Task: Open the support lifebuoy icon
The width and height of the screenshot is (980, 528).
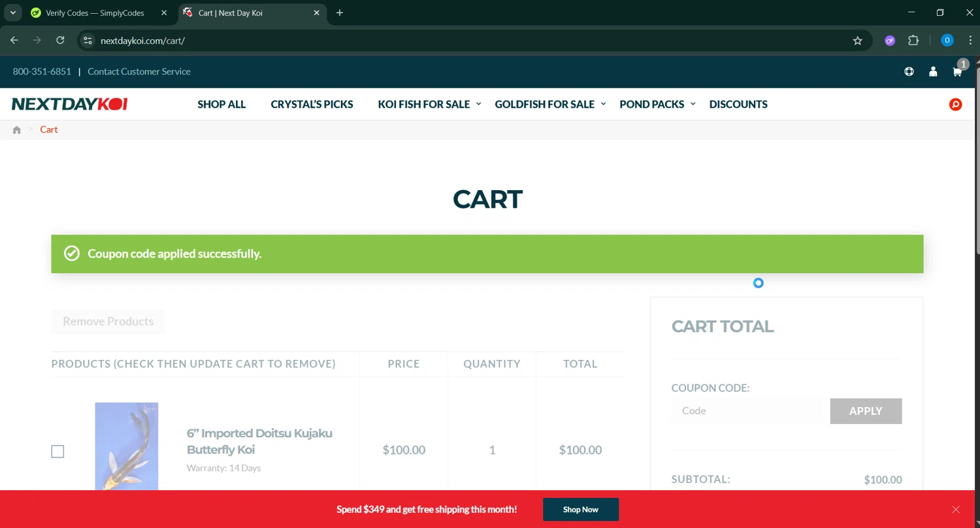Action: tap(909, 71)
